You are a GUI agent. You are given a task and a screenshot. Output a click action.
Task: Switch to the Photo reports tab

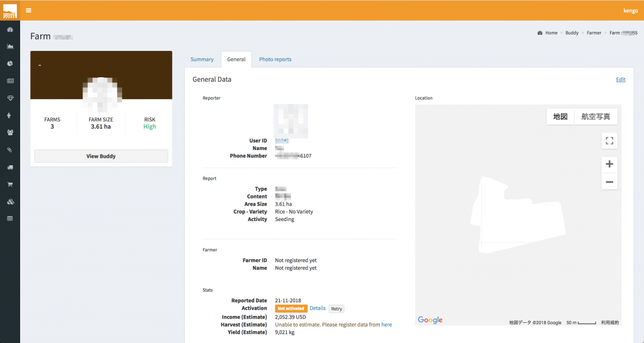click(x=275, y=60)
